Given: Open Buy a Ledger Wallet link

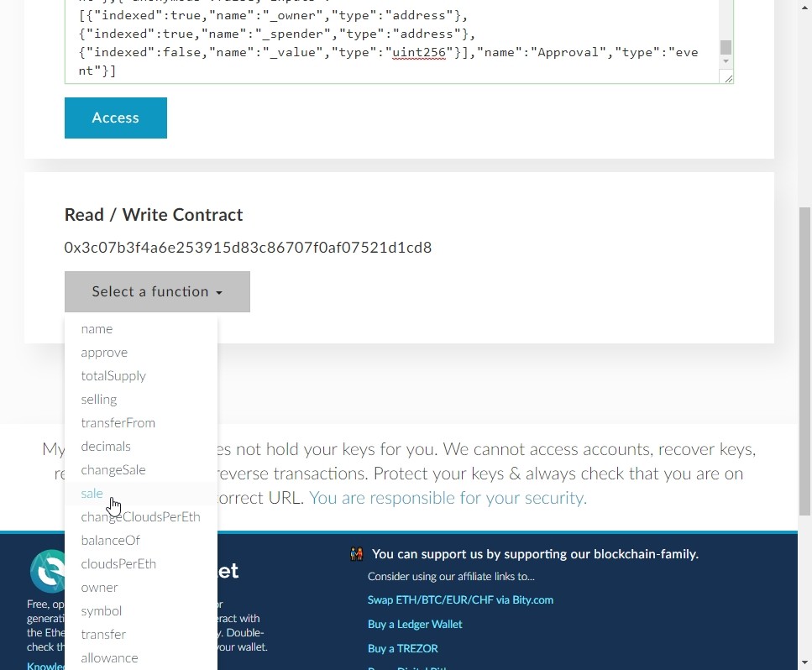Looking at the screenshot, I should (415, 624).
